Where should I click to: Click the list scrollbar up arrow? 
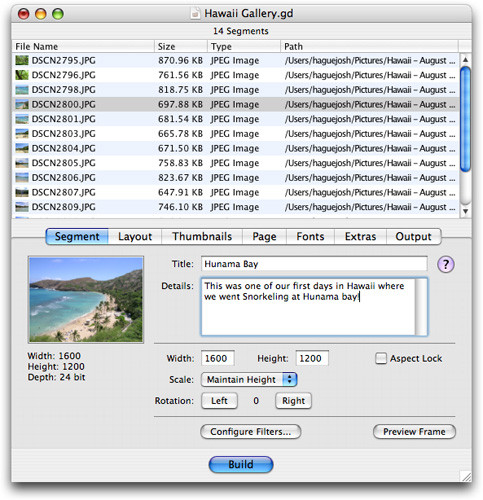(465, 60)
